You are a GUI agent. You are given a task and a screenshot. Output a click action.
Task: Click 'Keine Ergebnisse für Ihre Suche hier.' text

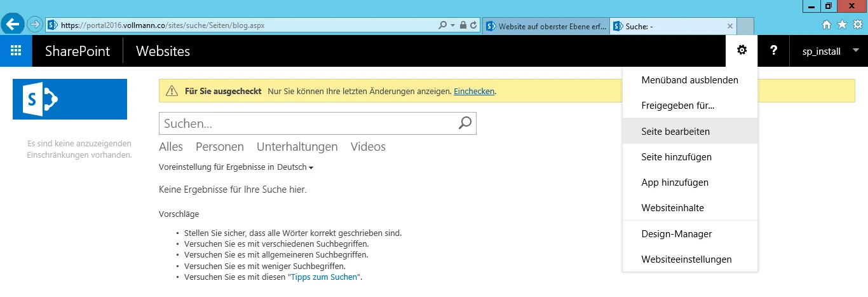tap(233, 190)
